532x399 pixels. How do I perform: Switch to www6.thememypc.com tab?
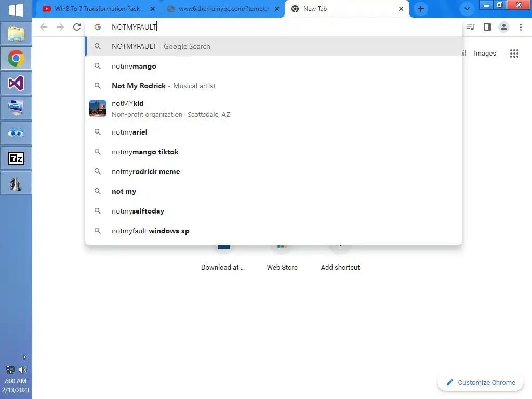click(222, 9)
